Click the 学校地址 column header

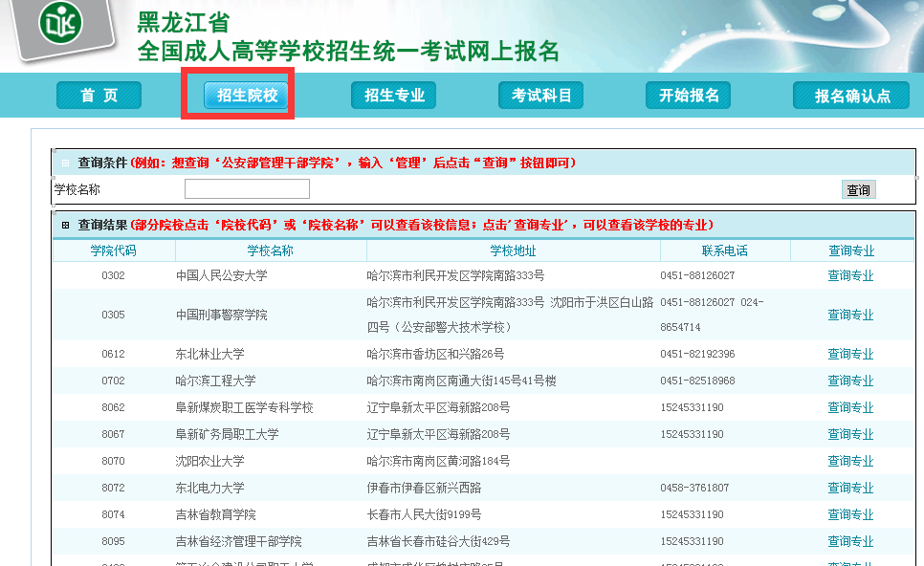click(514, 250)
